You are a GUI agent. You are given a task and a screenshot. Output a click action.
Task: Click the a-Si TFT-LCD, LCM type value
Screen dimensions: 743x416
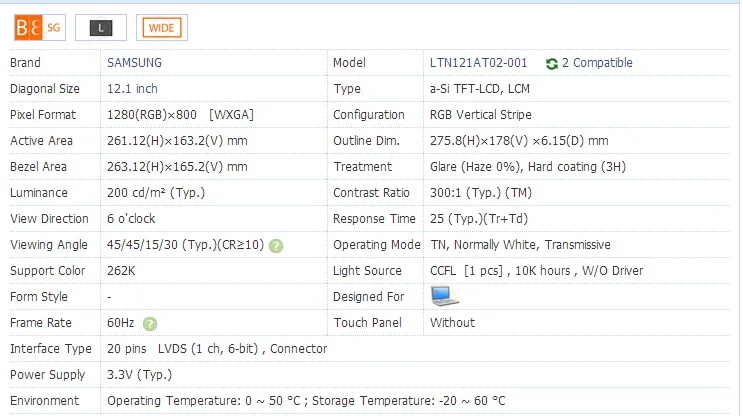(480, 89)
